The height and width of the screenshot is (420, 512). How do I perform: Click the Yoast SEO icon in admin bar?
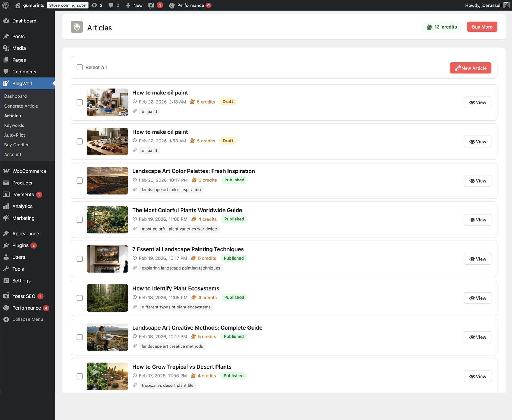coord(151,5)
